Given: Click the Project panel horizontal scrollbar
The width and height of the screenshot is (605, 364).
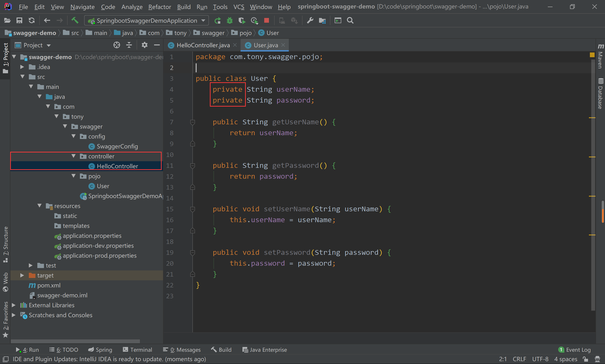Looking at the screenshot, I should (x=75, y=341).
